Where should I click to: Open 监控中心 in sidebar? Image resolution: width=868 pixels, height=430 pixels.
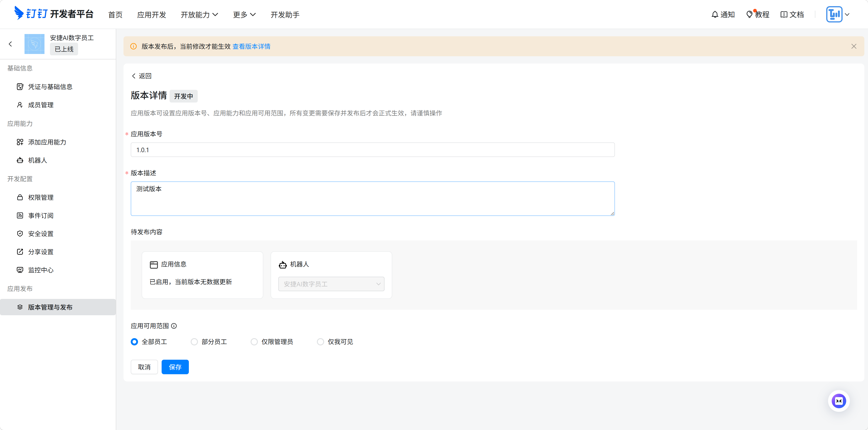(58, 270)
